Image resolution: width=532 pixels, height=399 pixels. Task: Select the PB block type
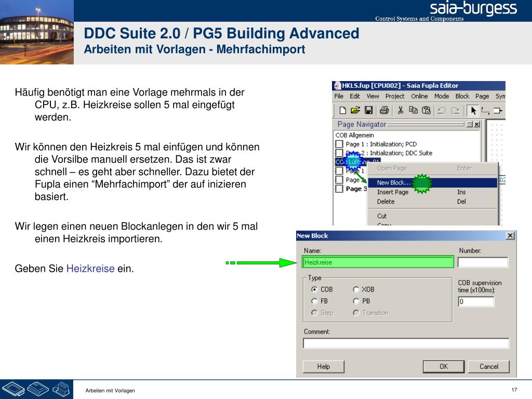[356, 301]
